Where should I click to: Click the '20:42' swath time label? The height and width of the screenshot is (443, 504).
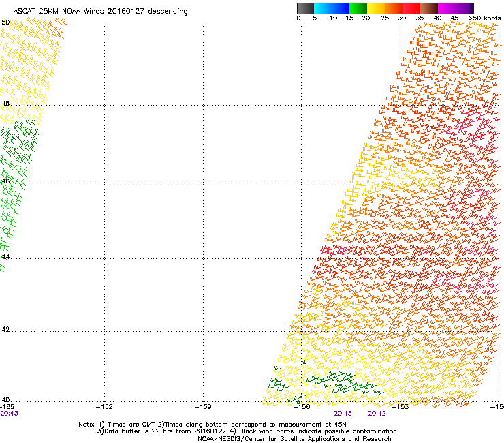click(x=377, y=414)
